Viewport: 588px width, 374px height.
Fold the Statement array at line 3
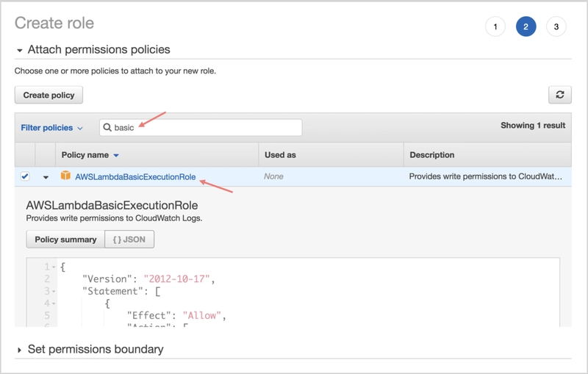point(54,292)
